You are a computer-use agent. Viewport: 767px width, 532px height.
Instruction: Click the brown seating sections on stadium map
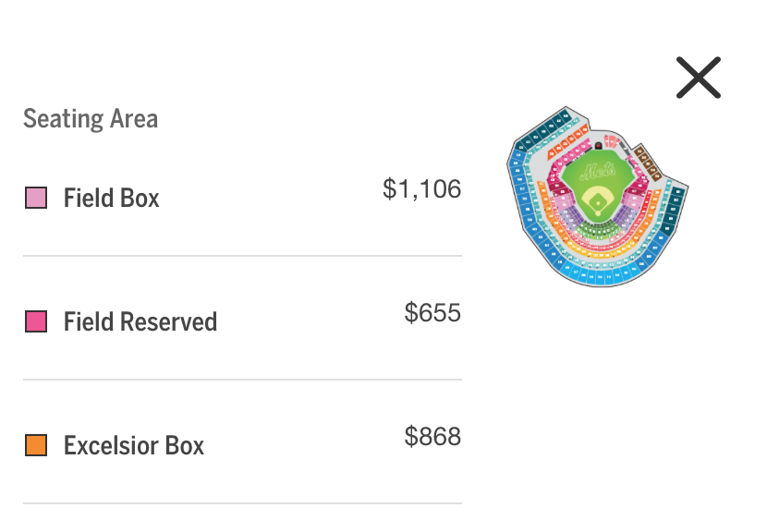click(648, 164)
